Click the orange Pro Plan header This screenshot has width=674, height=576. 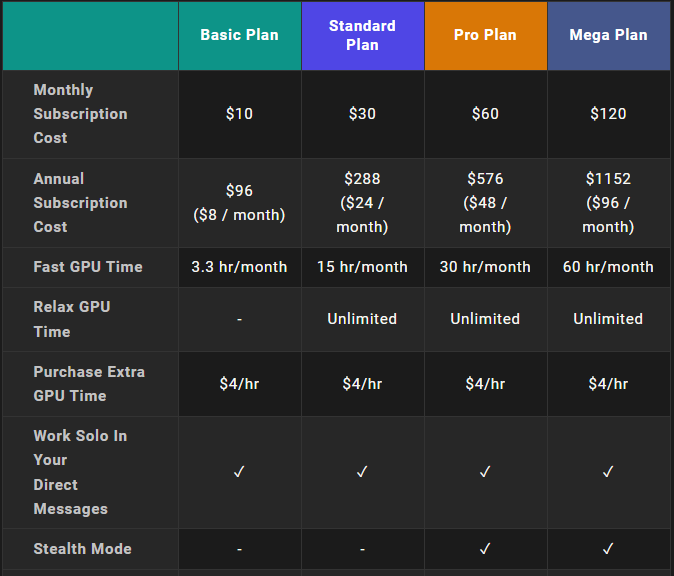click(485, 35)
